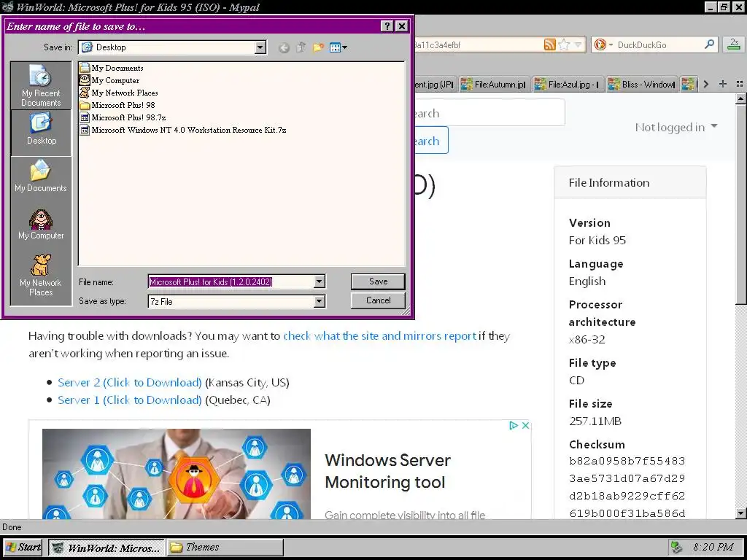Click in the File name text field

coord(231,282)
